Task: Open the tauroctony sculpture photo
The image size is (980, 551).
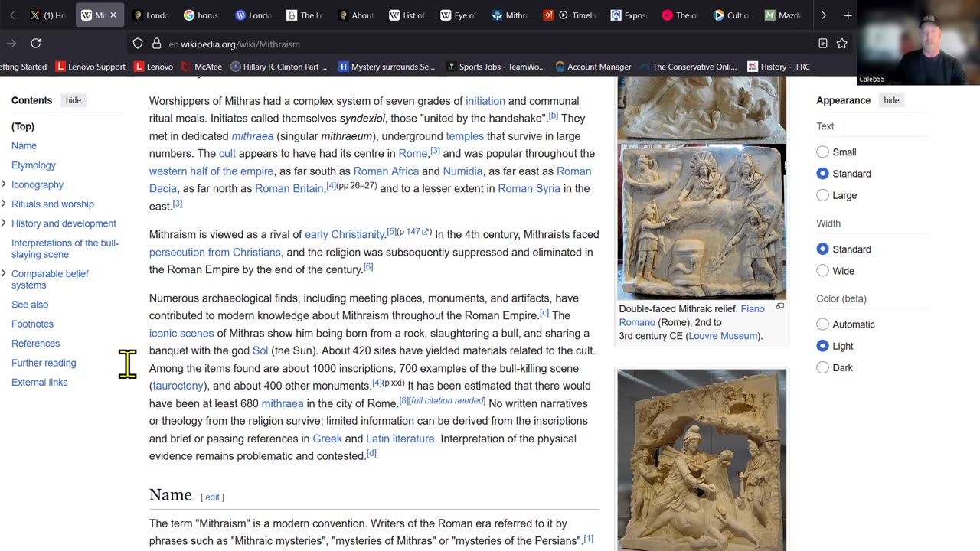Action: point(702,461)
